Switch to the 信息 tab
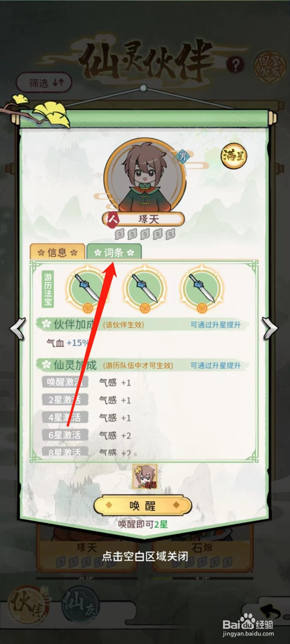 [57, 252]
